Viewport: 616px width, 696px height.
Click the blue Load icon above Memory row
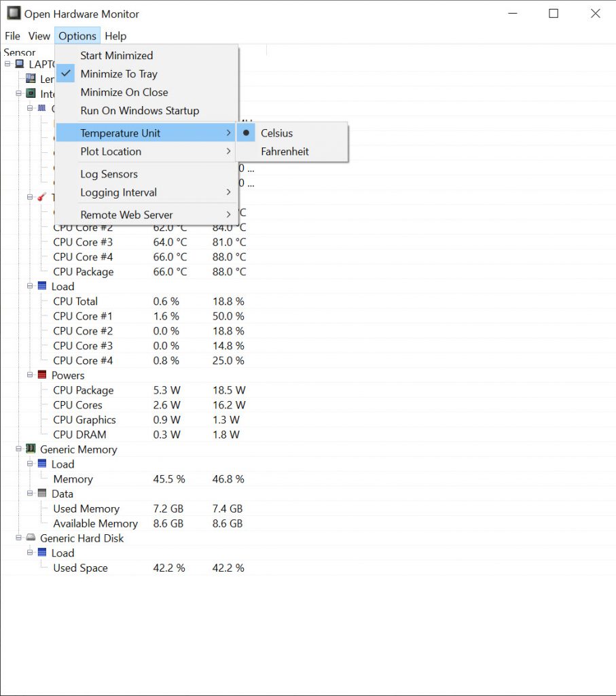pos(41,464)
